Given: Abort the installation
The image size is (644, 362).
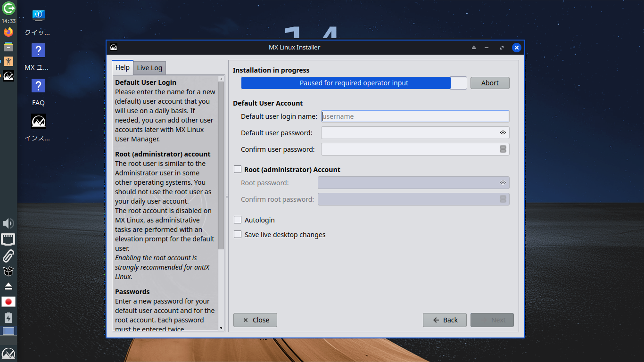Looking at the screenshot, I should click(490, 83).
